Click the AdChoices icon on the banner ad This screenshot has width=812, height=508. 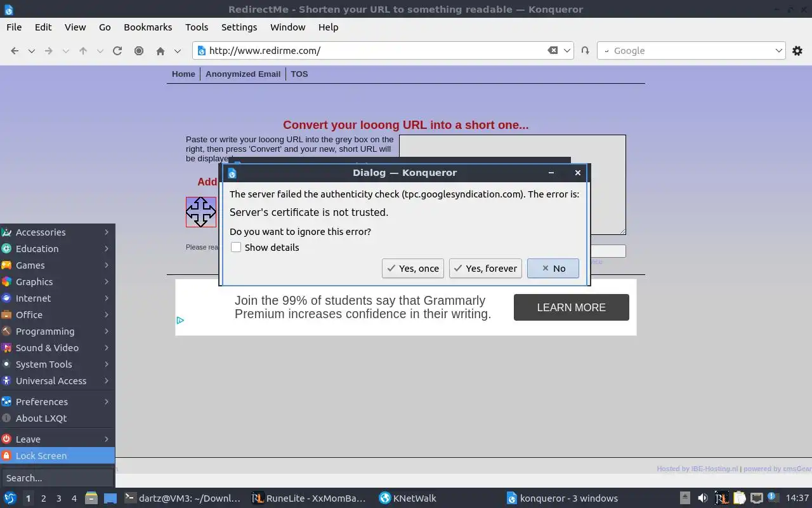180,321
